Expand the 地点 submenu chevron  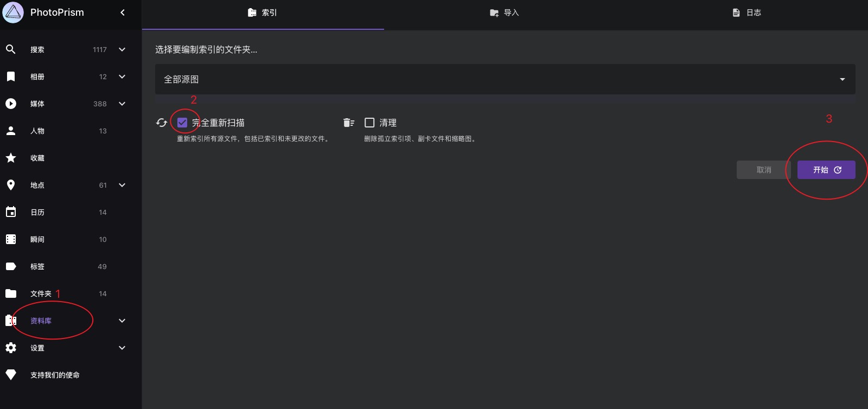coord(122,185)
